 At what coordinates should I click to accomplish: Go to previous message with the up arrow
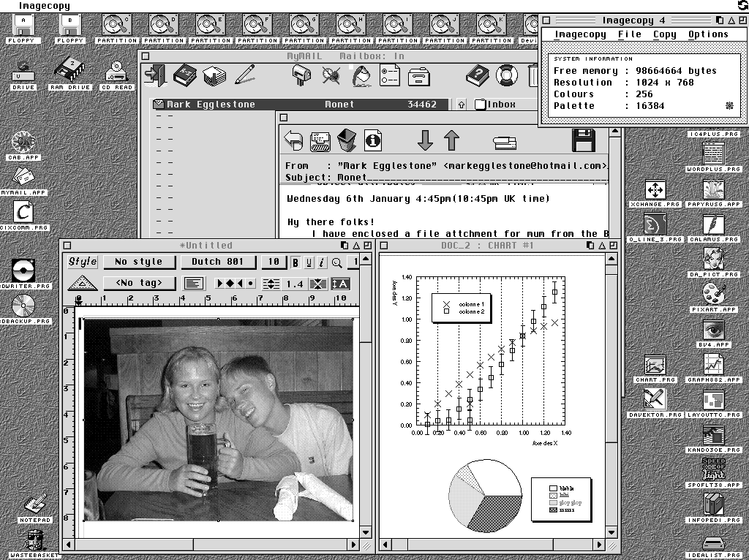451,140
